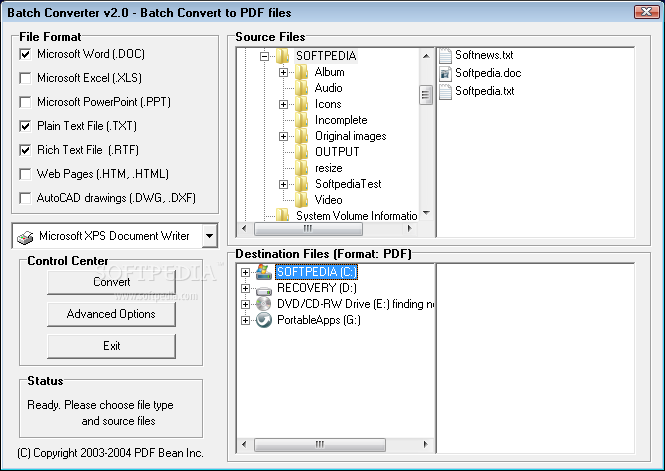Expand the SOFTPEDIA (C:) destination drive

pos(246,272)
